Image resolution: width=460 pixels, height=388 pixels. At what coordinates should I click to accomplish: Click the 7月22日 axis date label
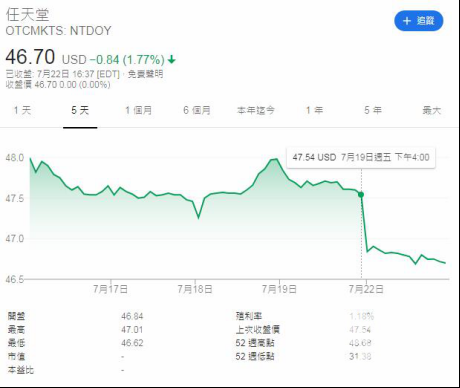366,289
